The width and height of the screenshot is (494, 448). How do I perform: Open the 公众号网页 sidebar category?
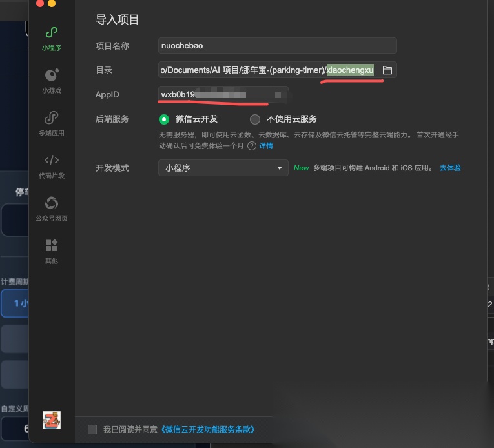point(52,209)
